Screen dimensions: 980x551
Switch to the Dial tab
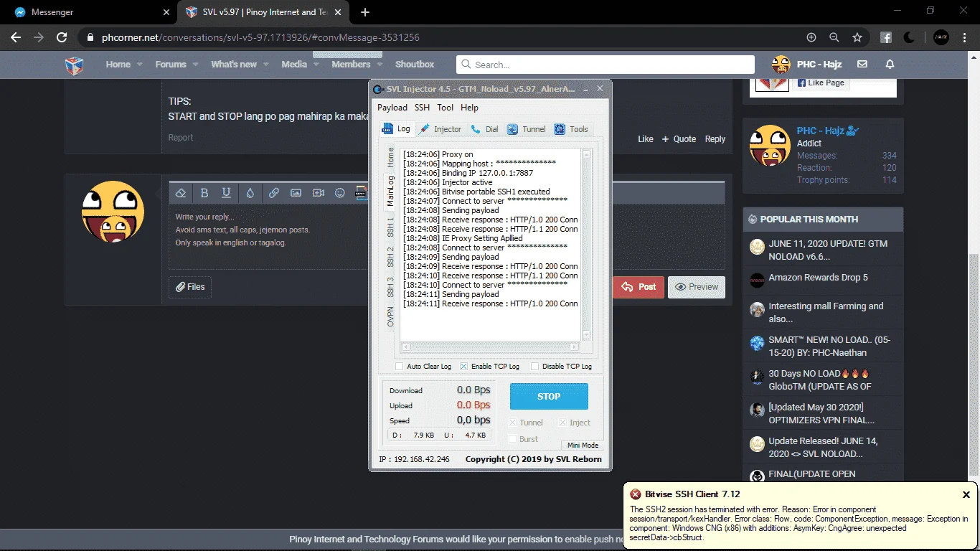pyautogui.click(x=484, y=129)
